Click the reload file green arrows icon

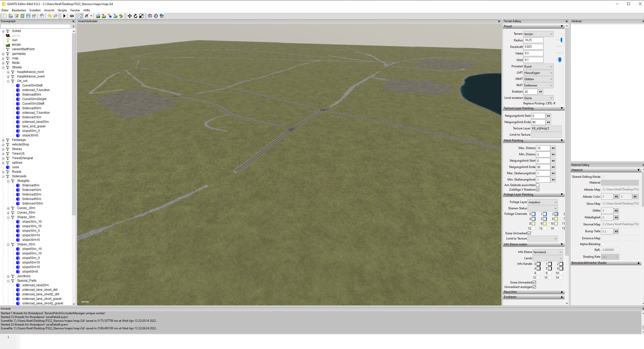point(22,16)
